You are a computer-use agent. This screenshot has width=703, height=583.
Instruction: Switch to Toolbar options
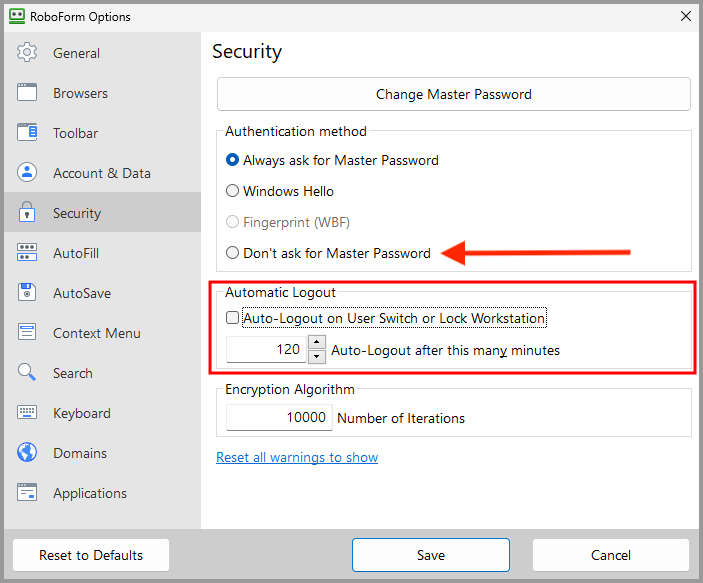[103, 133]
